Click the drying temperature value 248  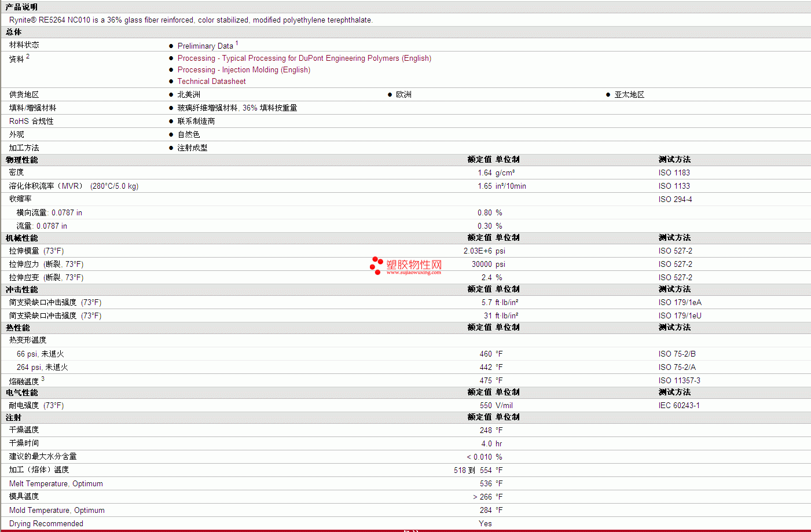click(x=486, y=431)
